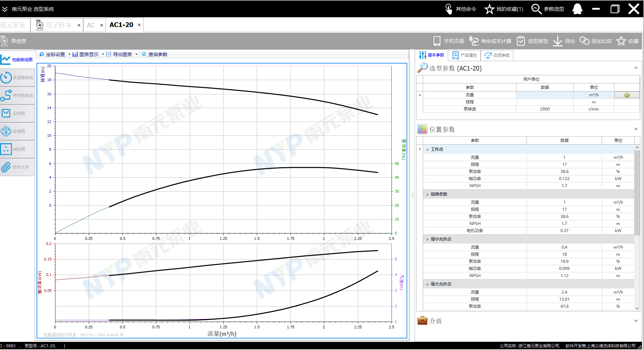
Task: Click 工作点 泵效率 value 38.6
Action: pos(564,172)
